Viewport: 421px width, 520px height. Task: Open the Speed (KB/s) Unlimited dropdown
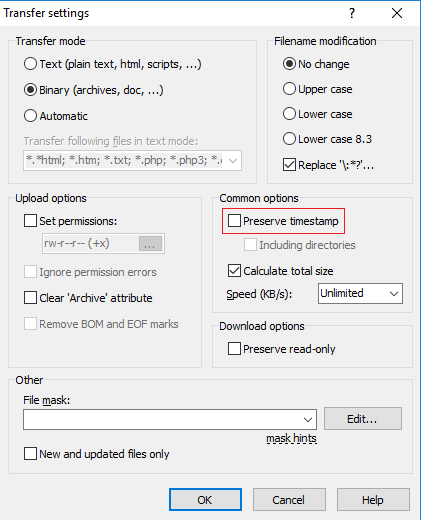pyautogui.click(x=360, y=293)
